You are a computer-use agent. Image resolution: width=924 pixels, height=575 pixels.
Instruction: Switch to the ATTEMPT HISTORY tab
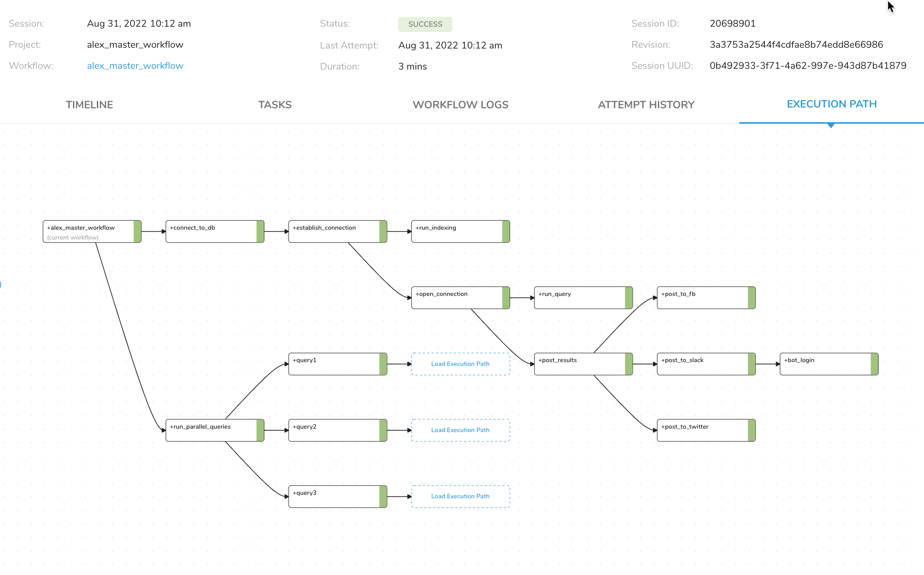(x=646, y=105)
